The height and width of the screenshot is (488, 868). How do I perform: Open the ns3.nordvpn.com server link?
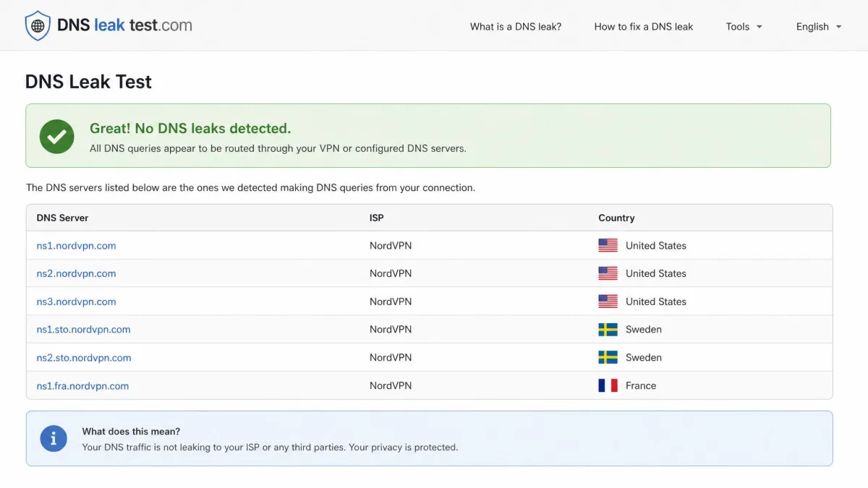76,301
